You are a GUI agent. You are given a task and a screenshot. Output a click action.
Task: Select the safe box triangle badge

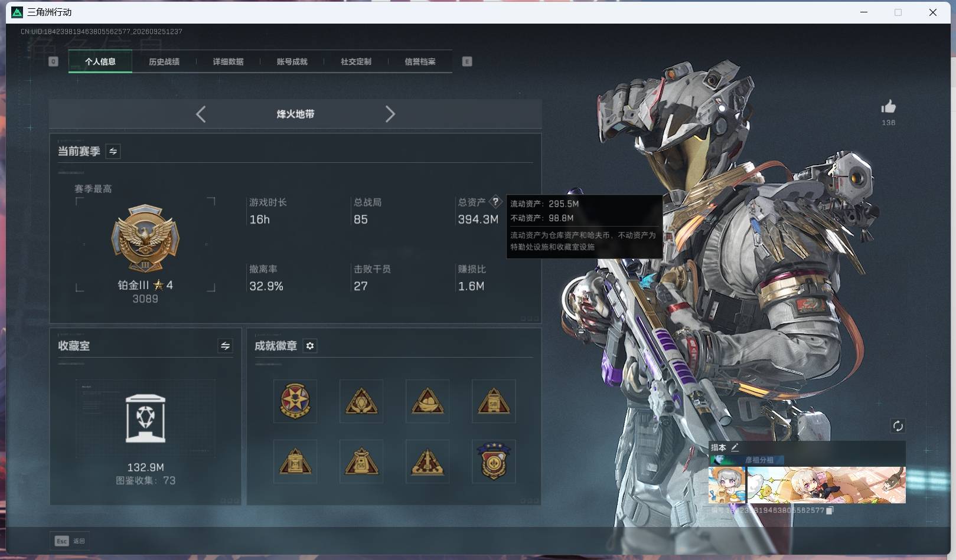coord(295,461)
